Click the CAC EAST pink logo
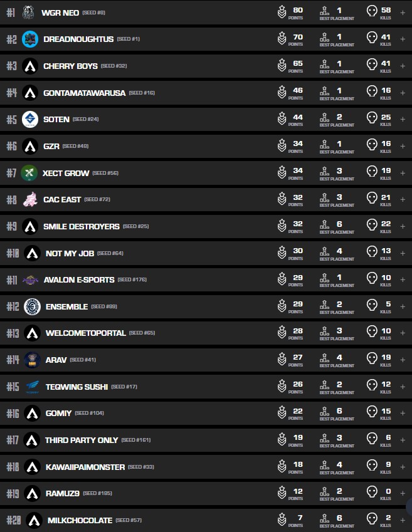Image resolution: width=412 pixels, height=532 pixels. (29, 199)
